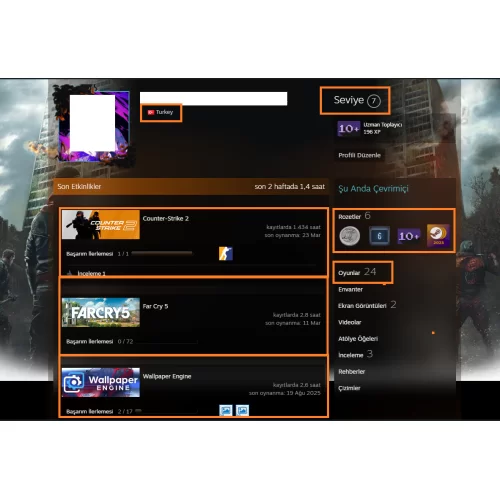The height and width of the screenshot is (500, 500).
Task: Open the Oyunlar 24 games list
Action: (x=357, y=272)
